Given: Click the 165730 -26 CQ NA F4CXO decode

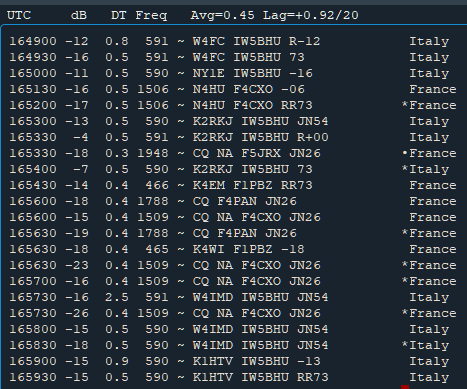Looking at the screenshot, I should click(233, 313).
